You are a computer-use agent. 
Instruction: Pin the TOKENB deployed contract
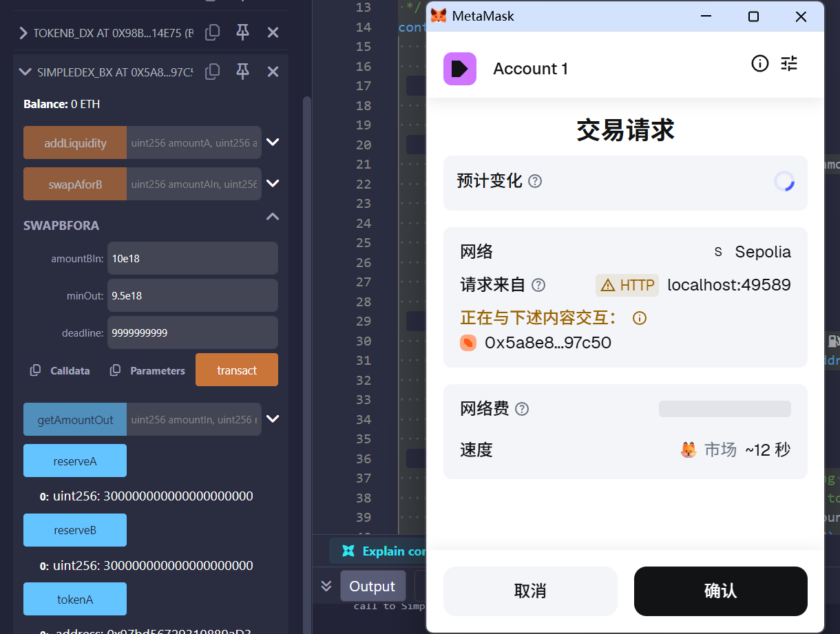pos(242,32)
